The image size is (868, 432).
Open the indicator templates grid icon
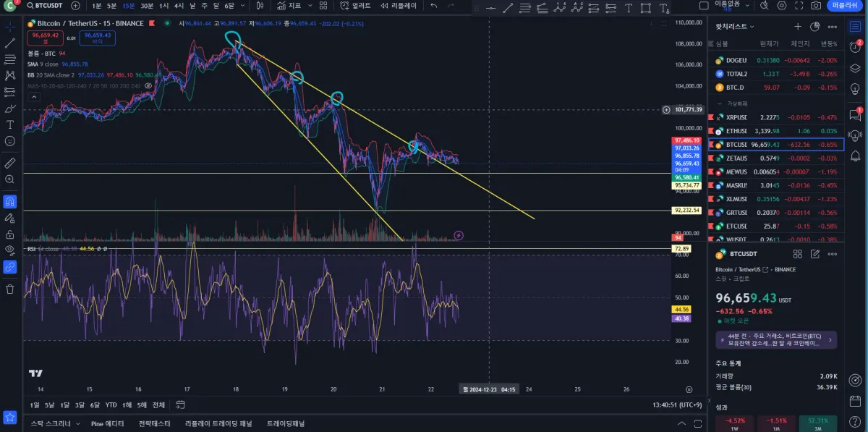pos(323,5)
